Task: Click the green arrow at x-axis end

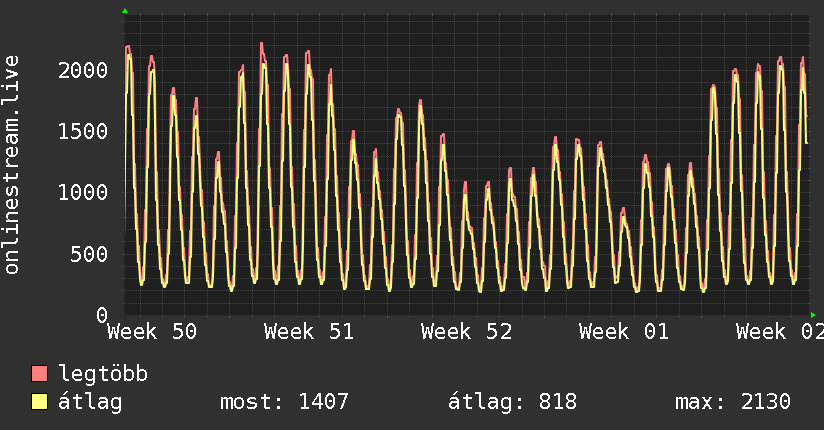Action: [x=813, y=315]
